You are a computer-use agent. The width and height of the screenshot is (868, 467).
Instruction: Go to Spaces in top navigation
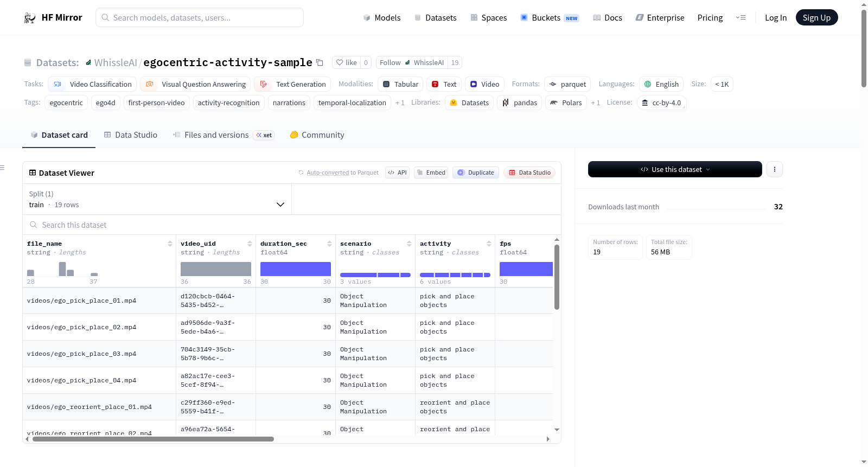488,18
